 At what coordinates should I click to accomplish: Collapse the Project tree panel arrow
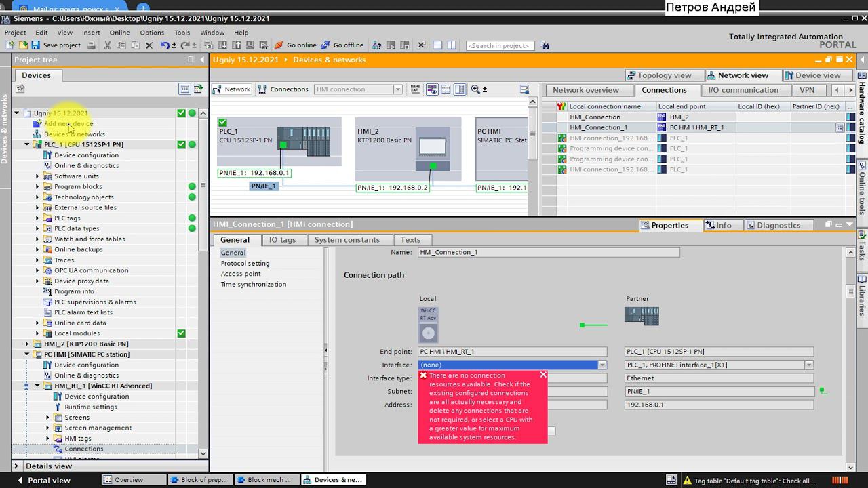[x=202, y=60]
